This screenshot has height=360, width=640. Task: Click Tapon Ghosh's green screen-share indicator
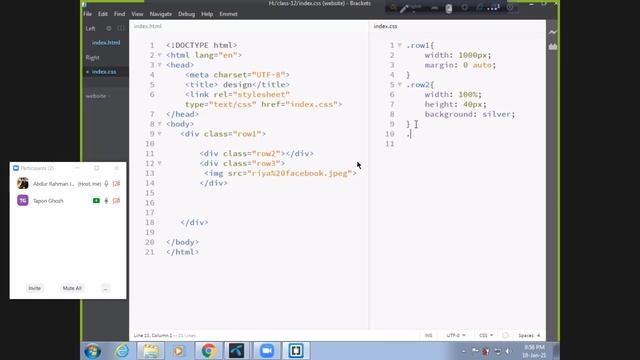[x=96, y=200]
